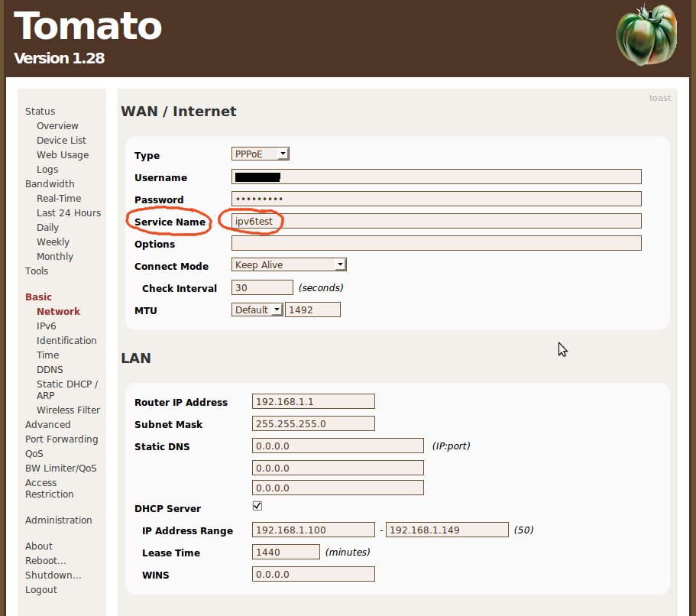Click the Options input field
The height and width of the screenshot is (616, 696).
436,243
